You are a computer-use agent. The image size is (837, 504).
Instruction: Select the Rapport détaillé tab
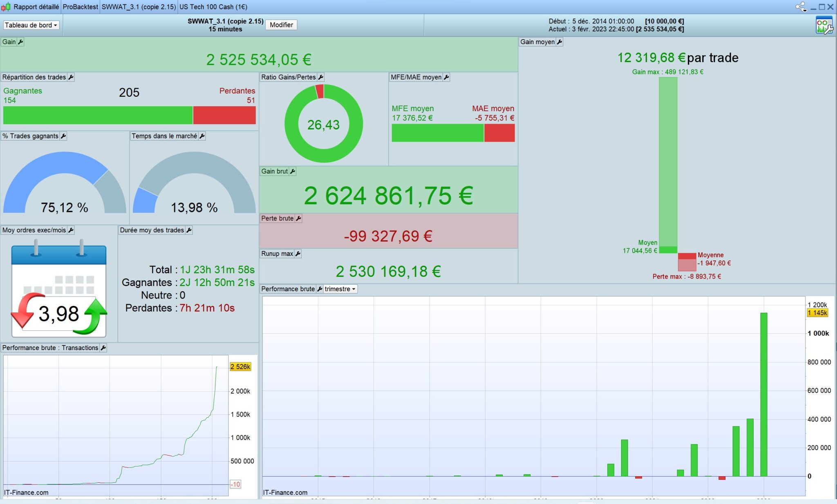36,7
